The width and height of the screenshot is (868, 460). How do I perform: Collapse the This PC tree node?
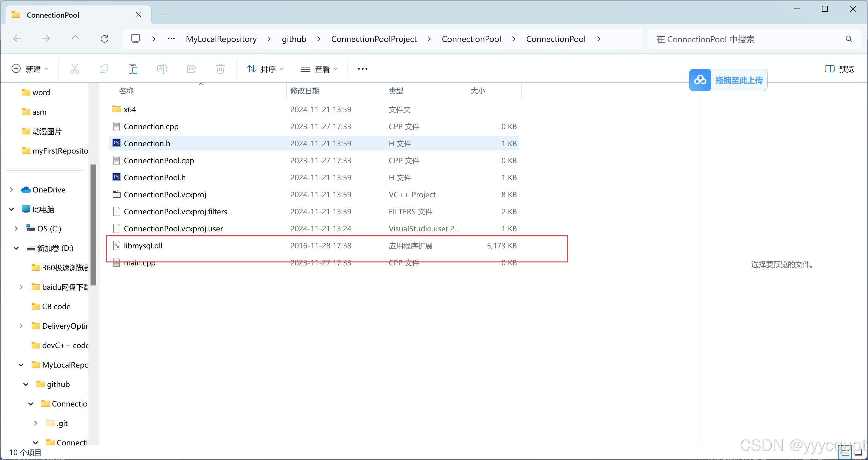click(12, 209)
